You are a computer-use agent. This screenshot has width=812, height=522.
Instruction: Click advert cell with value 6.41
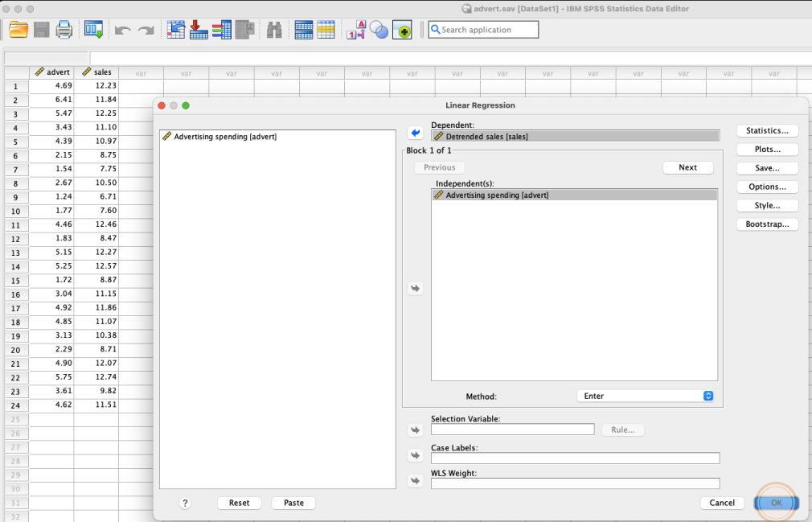tap(51, 100)
